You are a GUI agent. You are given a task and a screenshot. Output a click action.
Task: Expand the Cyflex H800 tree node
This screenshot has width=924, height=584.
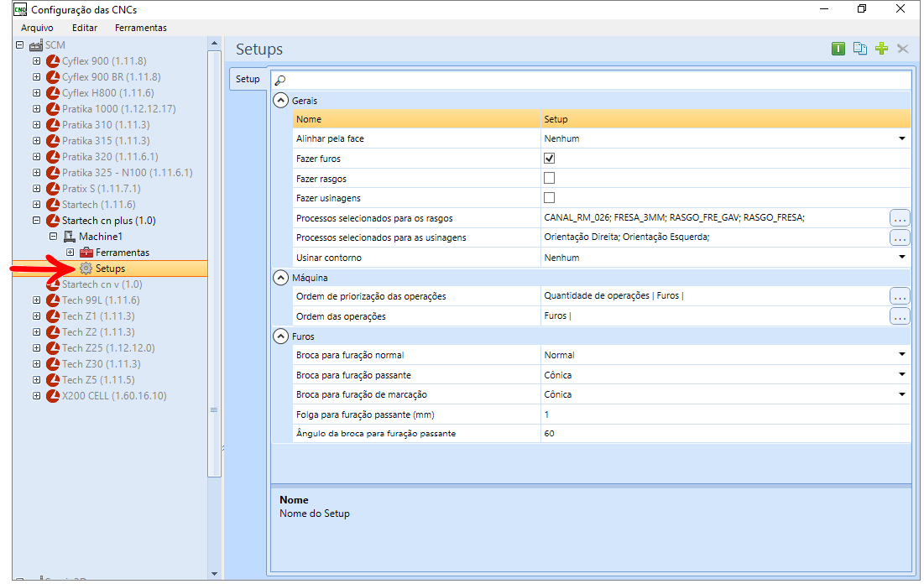[37, 93]
